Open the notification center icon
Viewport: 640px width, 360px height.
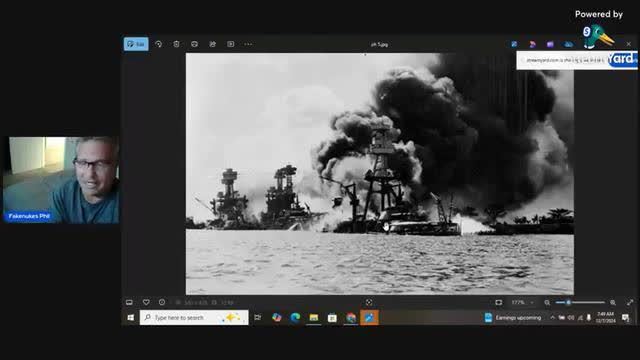(x=626, y=318)
